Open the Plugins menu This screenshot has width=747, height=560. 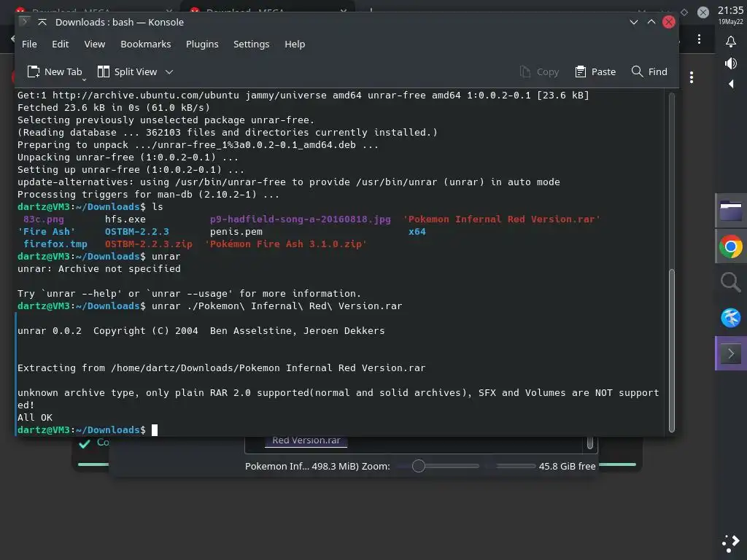click(x=202, y=44)
